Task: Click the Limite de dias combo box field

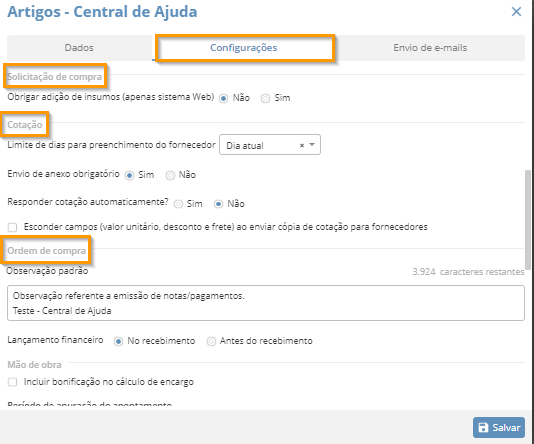Action: (x=270, y=145)
